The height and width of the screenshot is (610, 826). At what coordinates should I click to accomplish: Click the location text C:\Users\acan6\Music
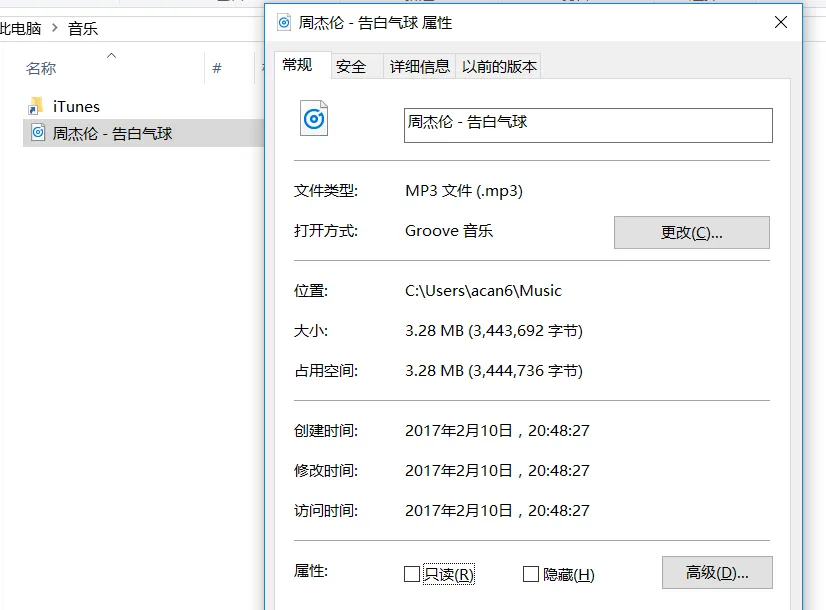coord(483,291)
